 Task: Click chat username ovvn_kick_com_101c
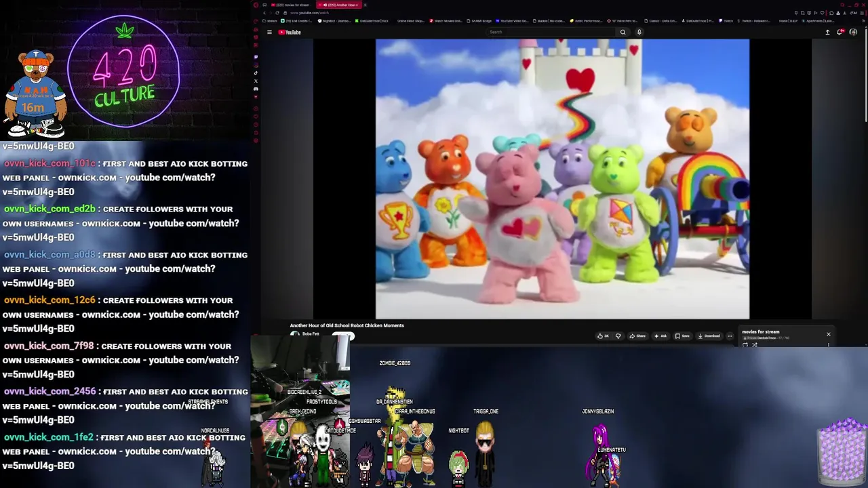[50, 163]
